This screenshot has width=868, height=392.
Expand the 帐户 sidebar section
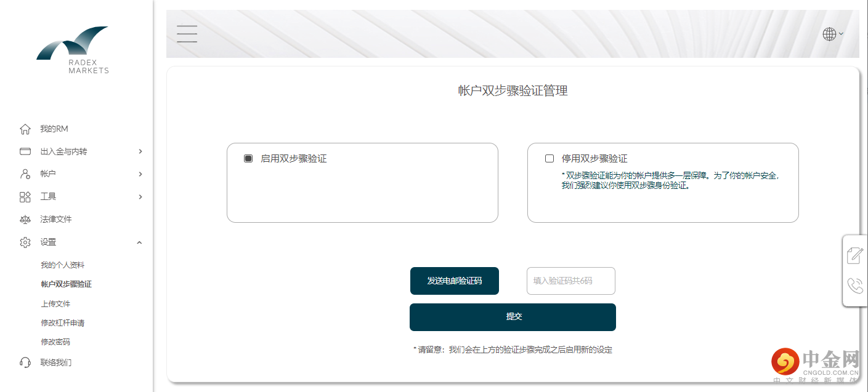point(140,174)
